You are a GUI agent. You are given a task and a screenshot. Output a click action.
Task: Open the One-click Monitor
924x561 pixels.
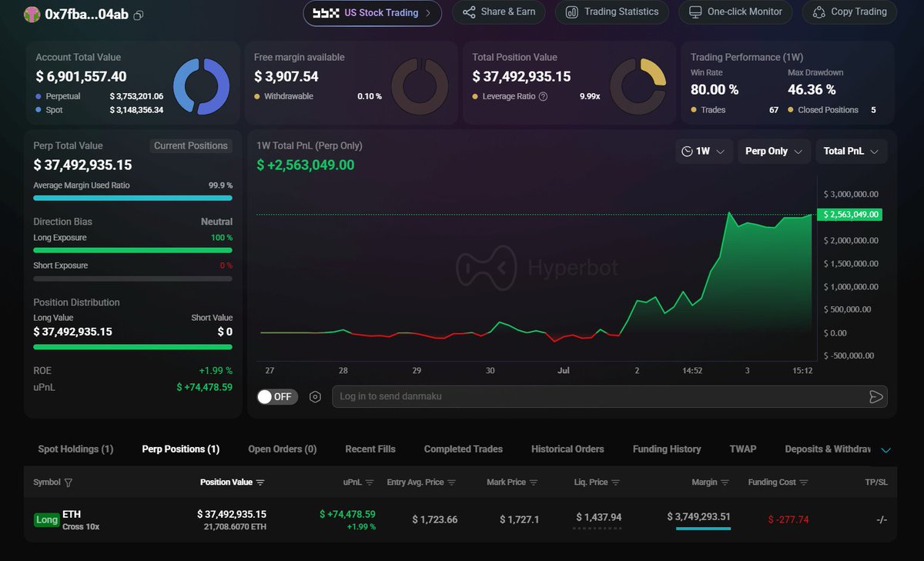tap(735, 12)
